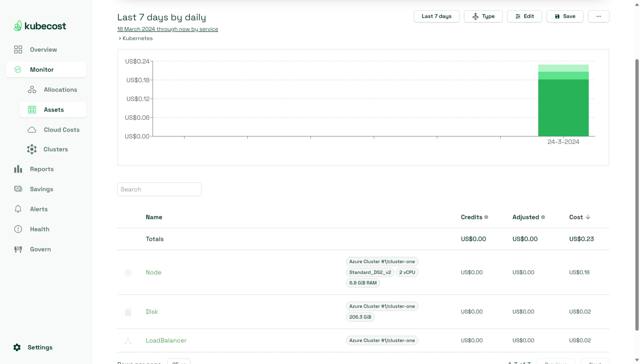This screenshot has height=364, width=640.
Task: Open Reports via the bar chart icon
Action: (x=18, y=169)
